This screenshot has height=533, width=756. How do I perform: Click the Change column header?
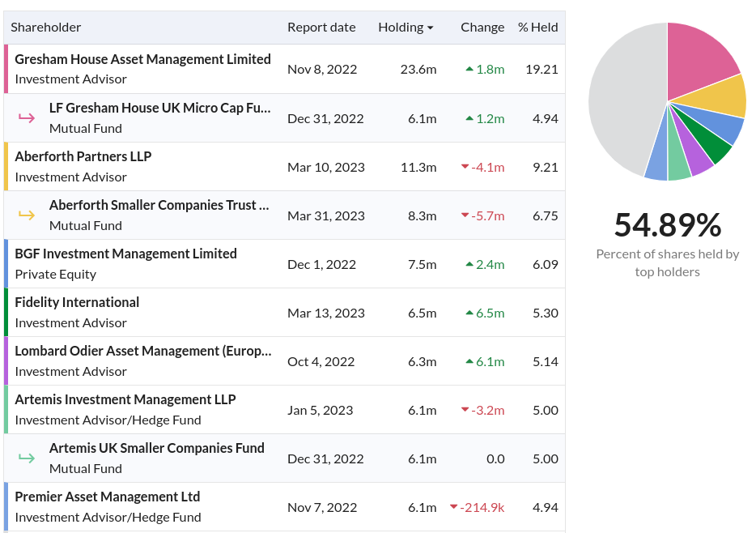(482, 28)
